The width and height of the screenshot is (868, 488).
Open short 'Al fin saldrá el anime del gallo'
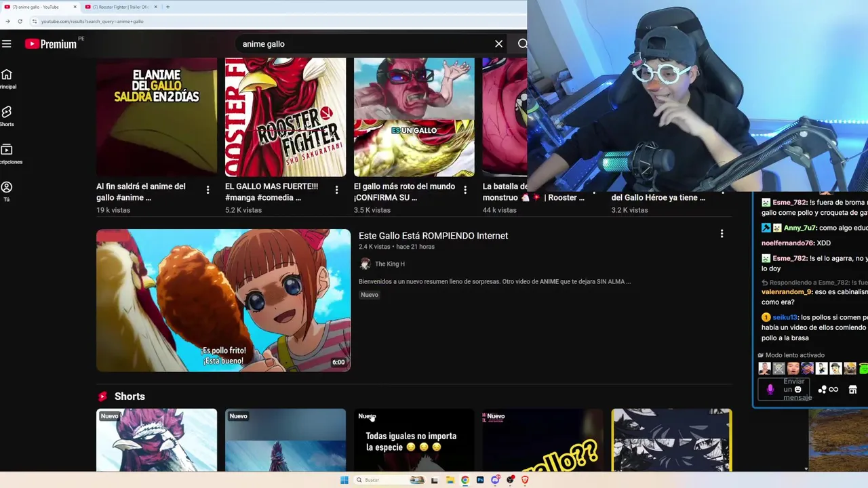click(141, 192)
